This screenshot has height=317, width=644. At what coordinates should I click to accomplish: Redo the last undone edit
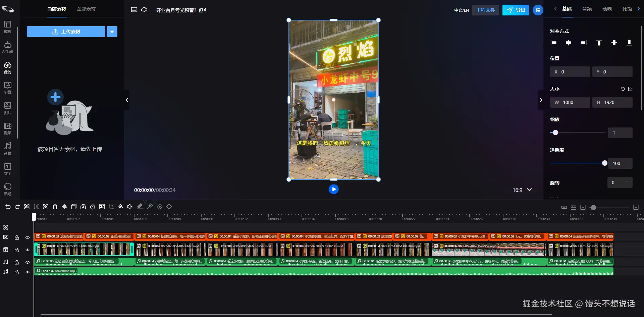pyautogui.click(x=17, y=207)
